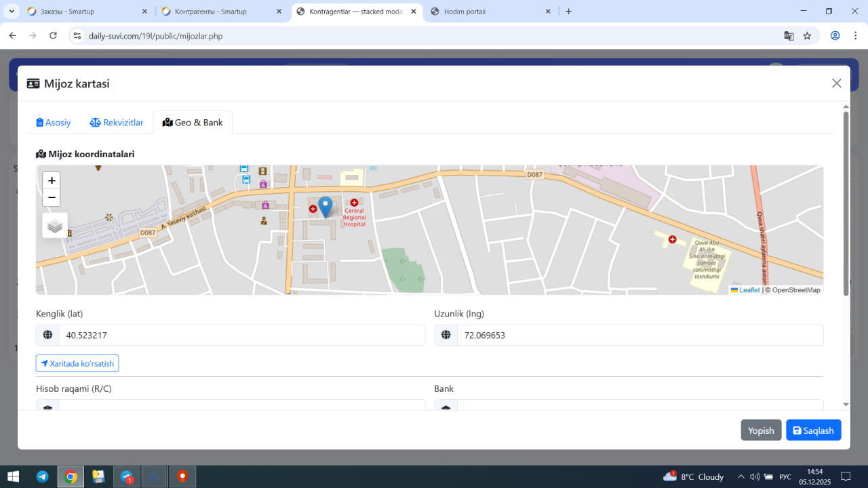Screen dimensions: 868x488
Task: Click the Yopish button
Action: [x=761, y=430]
